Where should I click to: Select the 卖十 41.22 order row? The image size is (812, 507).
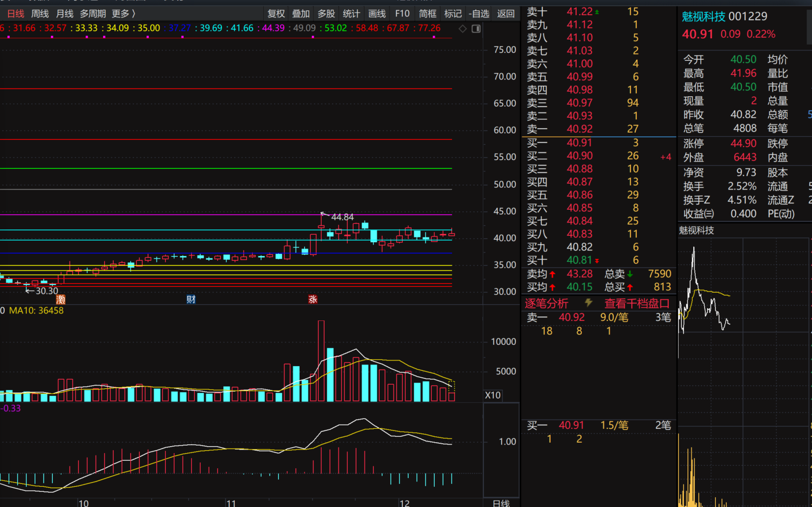[599, 11]
